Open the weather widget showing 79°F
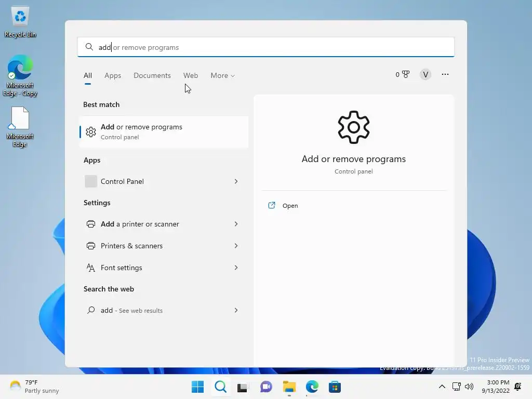This screenshot has width=532, height=399. [34, 387]
